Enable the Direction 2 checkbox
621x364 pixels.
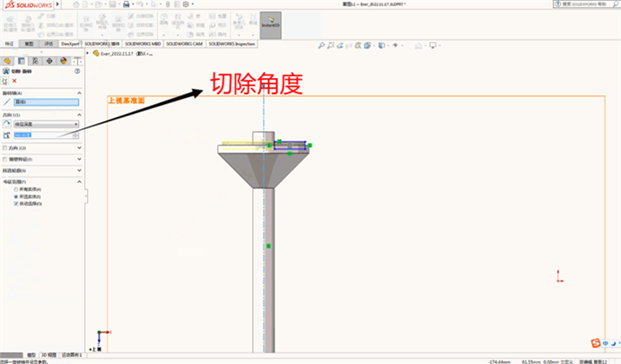point(4,148)
